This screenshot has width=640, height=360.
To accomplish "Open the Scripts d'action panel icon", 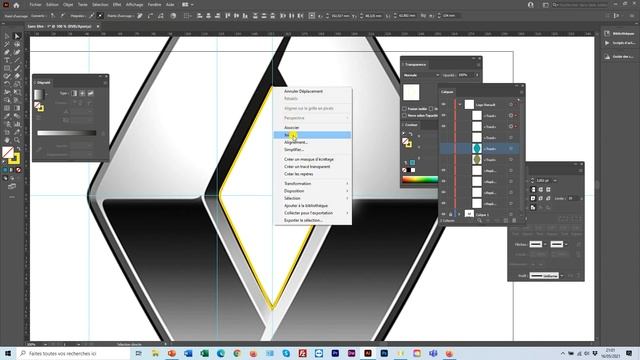I will pos(607,43).
